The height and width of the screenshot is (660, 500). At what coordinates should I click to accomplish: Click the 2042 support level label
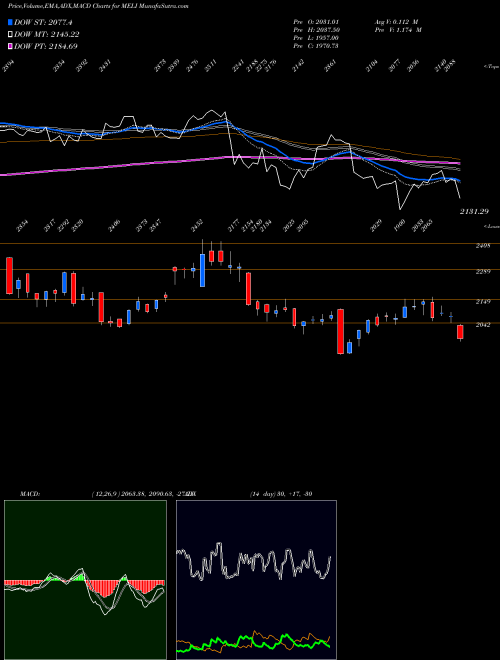pyautogui.click(x=483, y=325)
